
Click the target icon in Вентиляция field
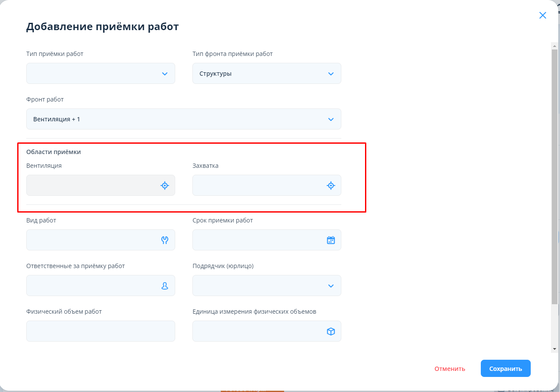[164, 185]
